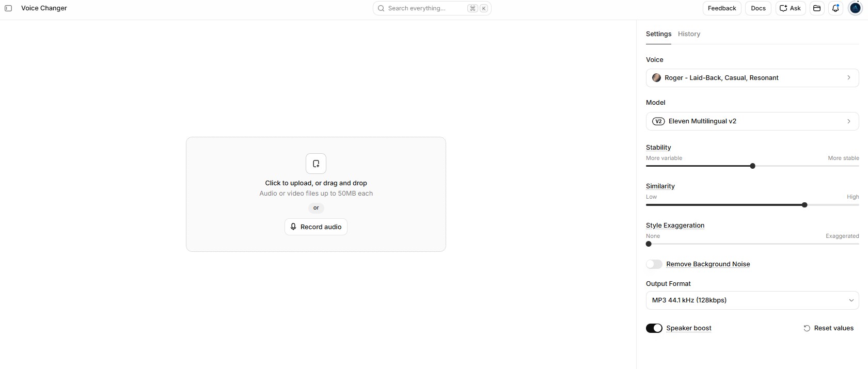Start Record audio
The image size is (868, 369).
point(316,227)
